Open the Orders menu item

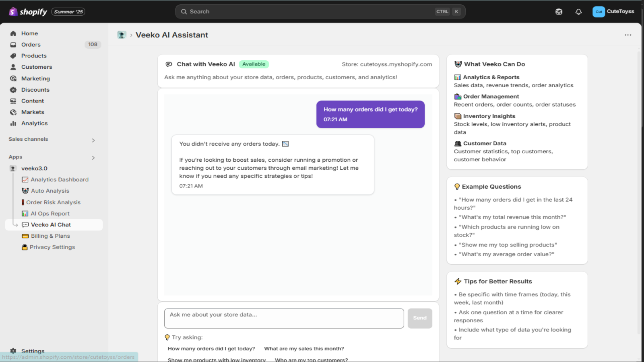point(31,44)
